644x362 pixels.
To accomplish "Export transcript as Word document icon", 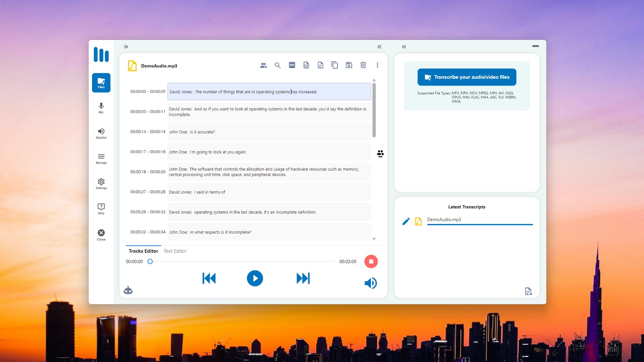I will (306, 65).
